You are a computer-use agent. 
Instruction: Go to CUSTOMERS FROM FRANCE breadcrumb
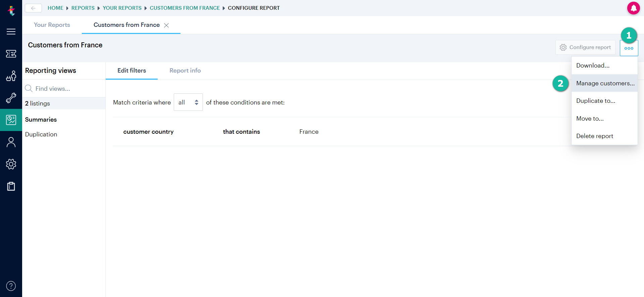(185, 8)
